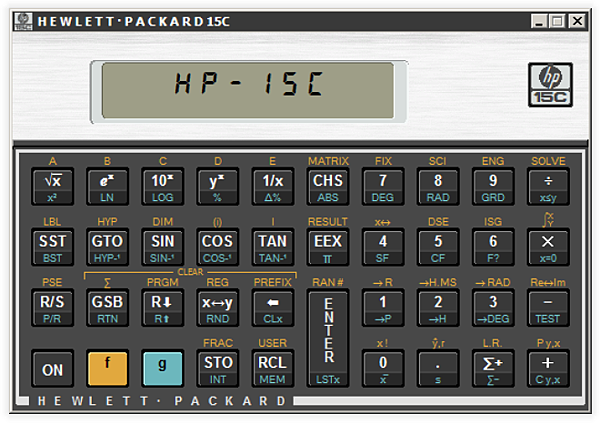
Task: Activate the blue g shift key
Action: click(x=162, y=369)
